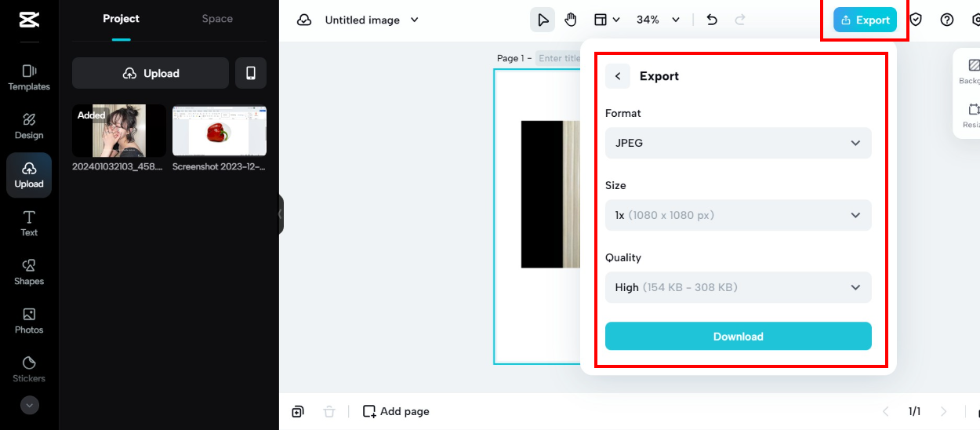Select the pointer selection tool
Image resolution: width=980 pixels, height=430 pixels.
[x=543, y=20]
